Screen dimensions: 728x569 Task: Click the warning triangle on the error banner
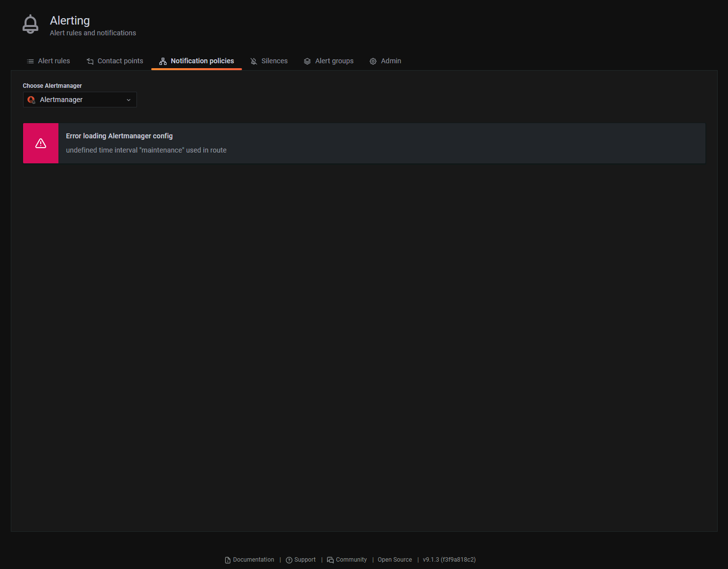pos(40,143)
